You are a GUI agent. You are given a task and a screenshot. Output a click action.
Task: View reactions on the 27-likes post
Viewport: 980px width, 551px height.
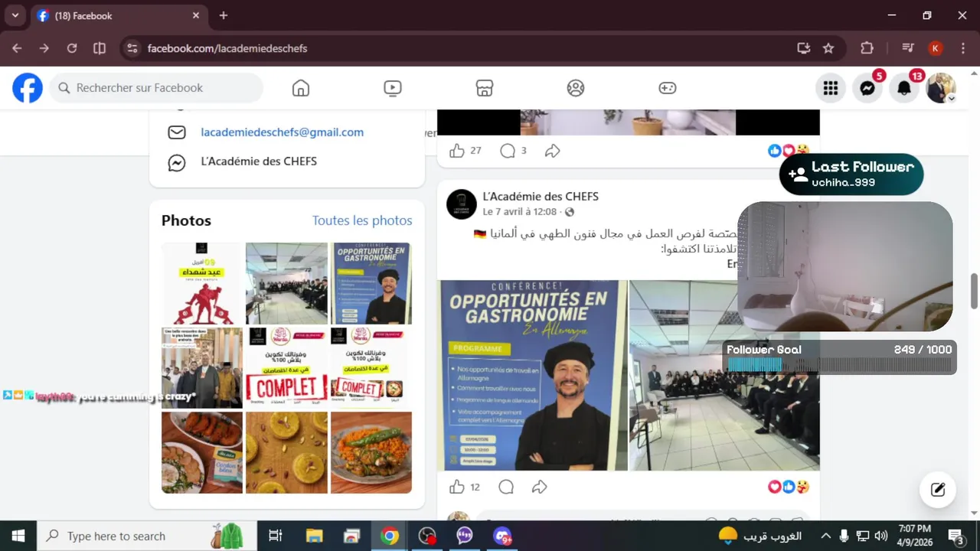789,151
